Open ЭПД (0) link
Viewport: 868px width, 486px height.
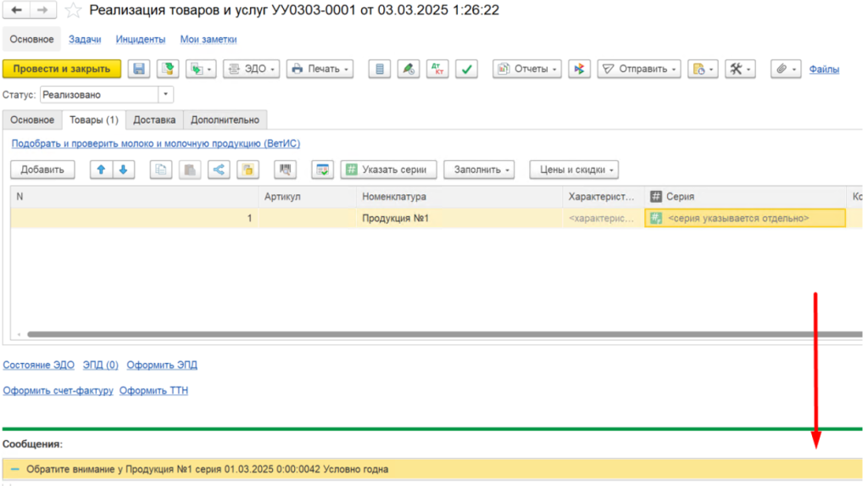tap(100, 366)
